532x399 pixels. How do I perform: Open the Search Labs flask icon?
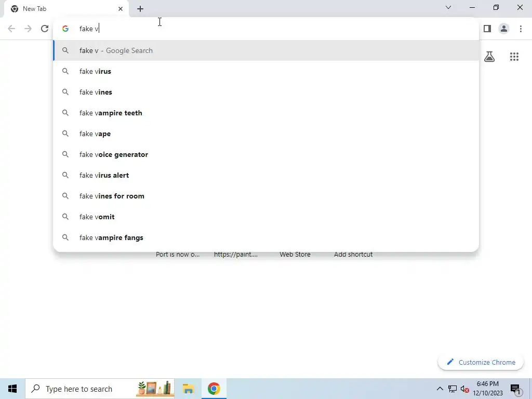tap(489, 57)
